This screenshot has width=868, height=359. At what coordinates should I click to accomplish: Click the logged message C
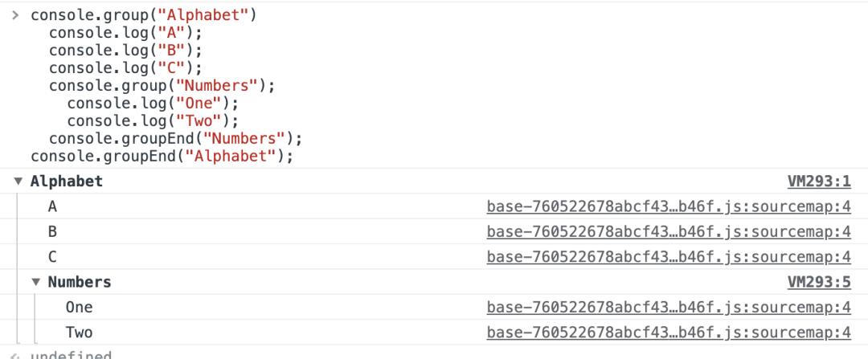tap(53, 257)
